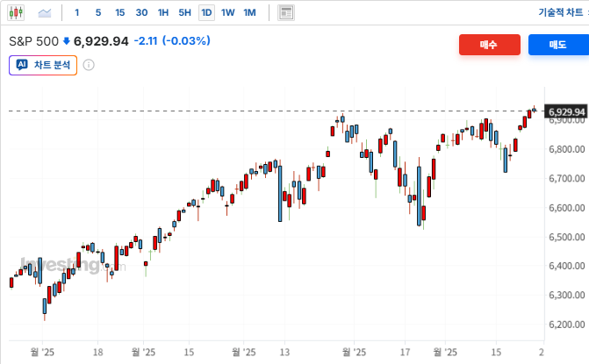Click the blue 매도 sell button
The height and width of the screenshot is (364, 589).
coord(558,45)
